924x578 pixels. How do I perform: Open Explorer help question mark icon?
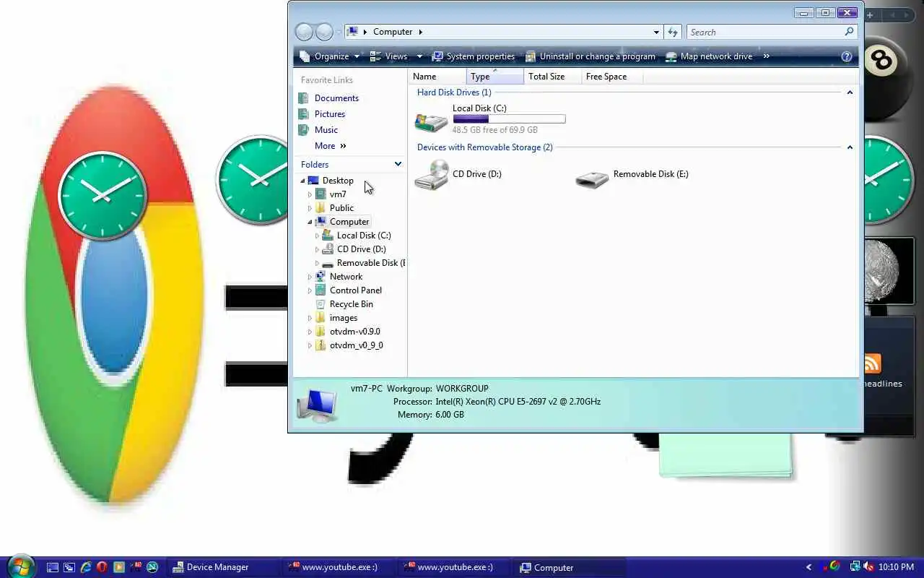pyautogui.click(x=847, y=56)
